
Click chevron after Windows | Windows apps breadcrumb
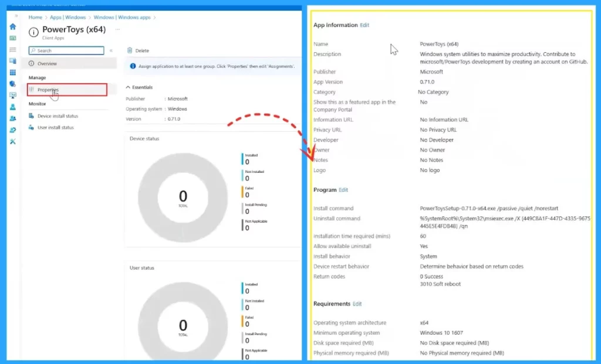(154, 18)
